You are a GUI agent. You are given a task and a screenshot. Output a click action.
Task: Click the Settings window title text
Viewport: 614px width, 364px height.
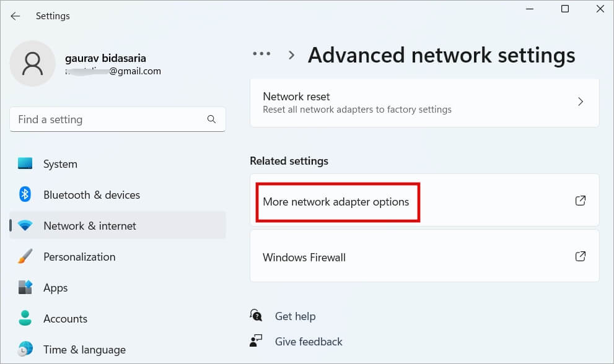[x=53, y=16]
